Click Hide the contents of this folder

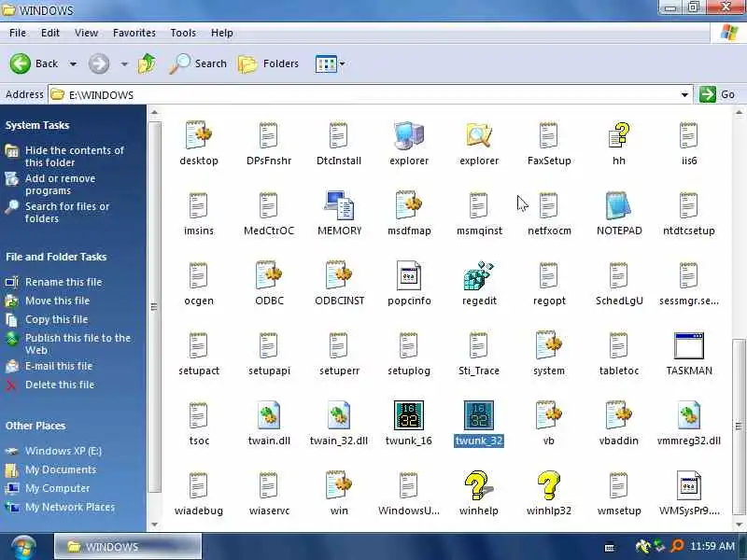(x=75, y=156)
